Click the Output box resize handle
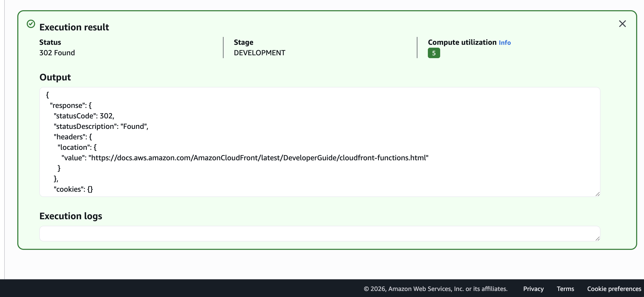Image resolution: width=644 pixels, height=297 pixels. (x=597, y=194)
